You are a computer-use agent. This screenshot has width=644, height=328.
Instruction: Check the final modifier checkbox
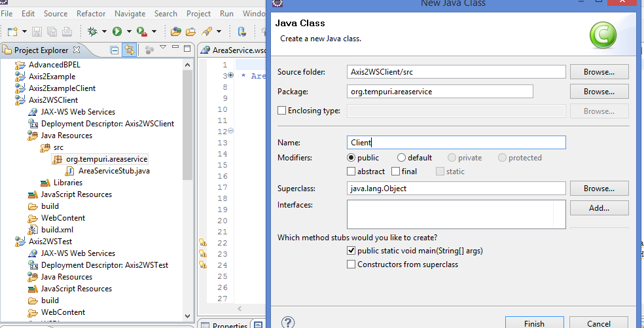[x=395, y=172]
